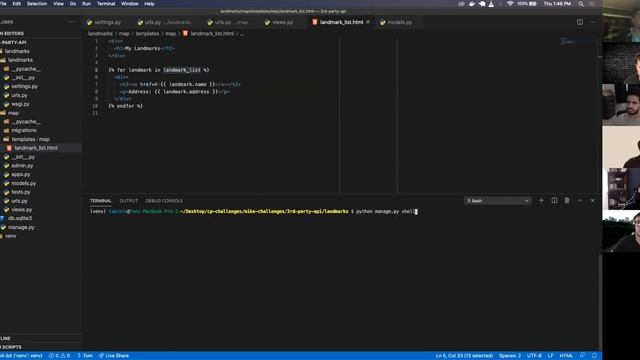Open the Selection menu
640x360 pixels.
pos(37,4)
